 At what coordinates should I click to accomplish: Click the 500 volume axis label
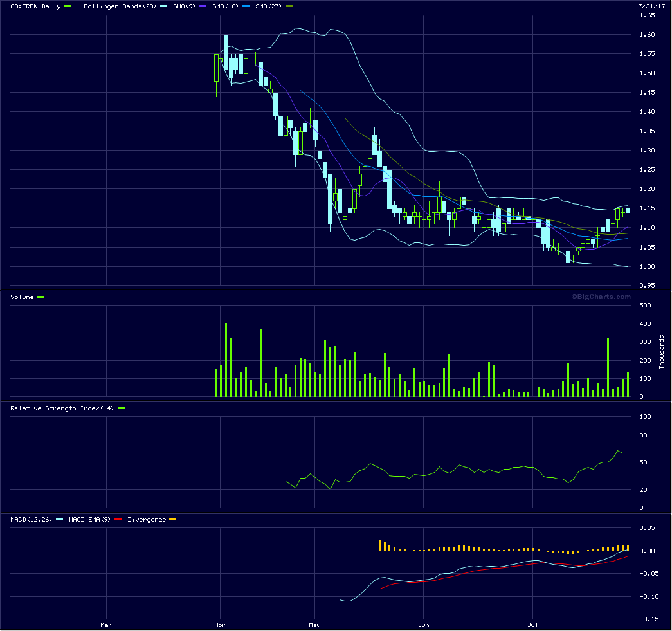click(645, 306)
